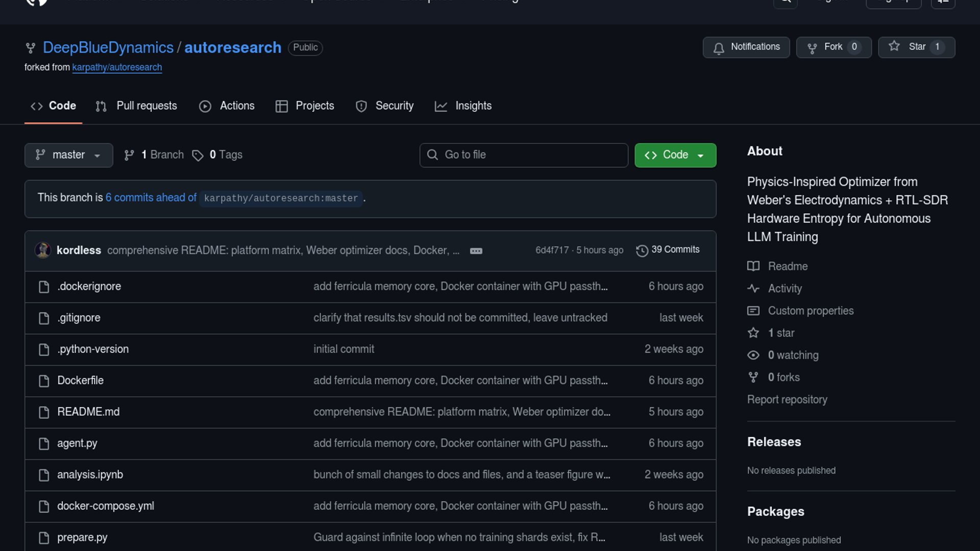Click the watching eye icon
980x551 pixels.
753,355
